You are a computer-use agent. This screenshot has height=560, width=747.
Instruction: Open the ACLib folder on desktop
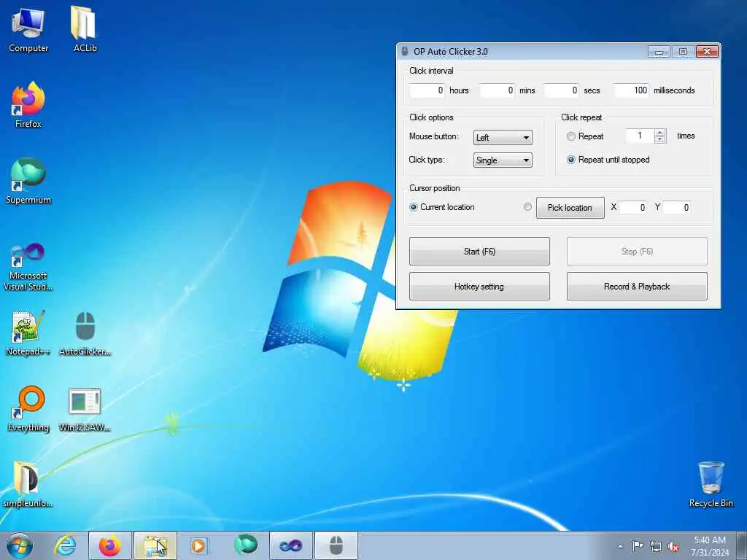85,29
